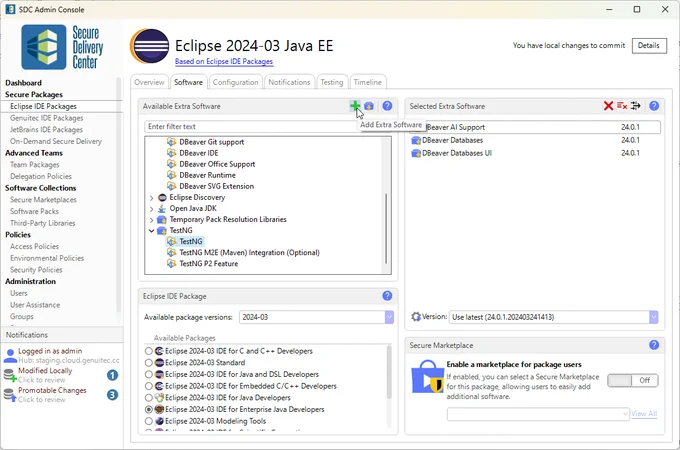
Task: Select Eclipse 2024-03 IDE for Embedded C/C++ Developers
Action: (x=149, y=386)
